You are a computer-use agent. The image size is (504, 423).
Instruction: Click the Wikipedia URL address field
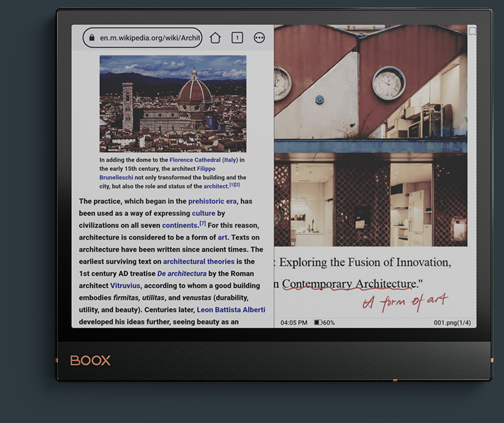pyautogui.click(x=149, y=38)
